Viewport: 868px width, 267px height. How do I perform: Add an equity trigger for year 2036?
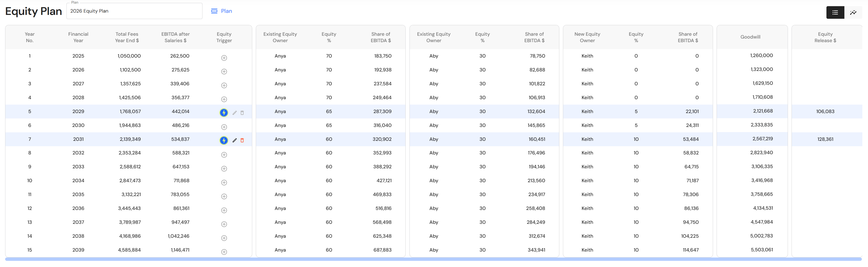[224, 210]
